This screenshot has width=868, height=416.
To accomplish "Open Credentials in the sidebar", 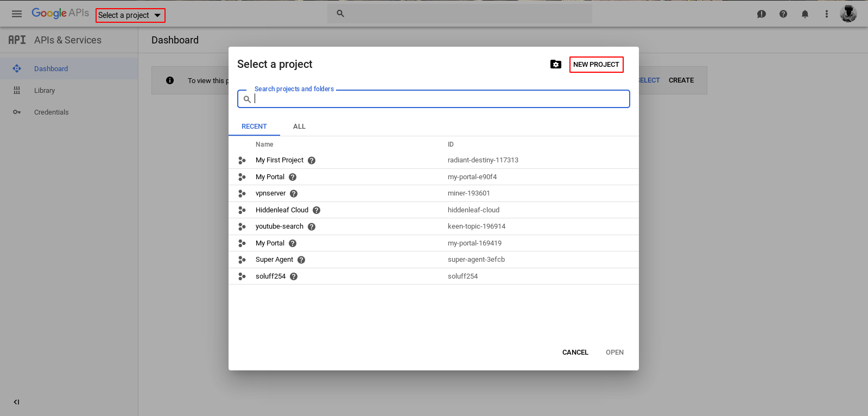I will pos(51,112).
